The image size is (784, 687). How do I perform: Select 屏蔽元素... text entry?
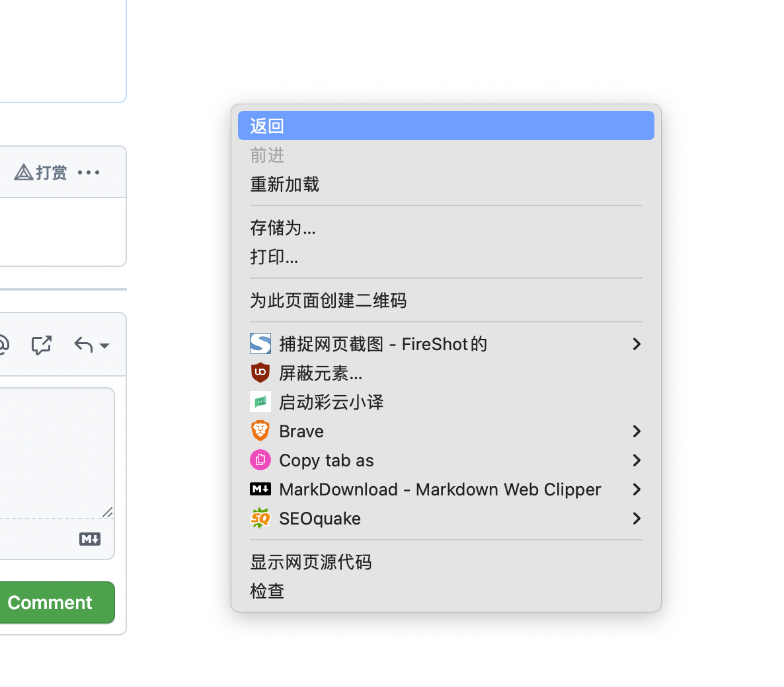pos(321,373)
